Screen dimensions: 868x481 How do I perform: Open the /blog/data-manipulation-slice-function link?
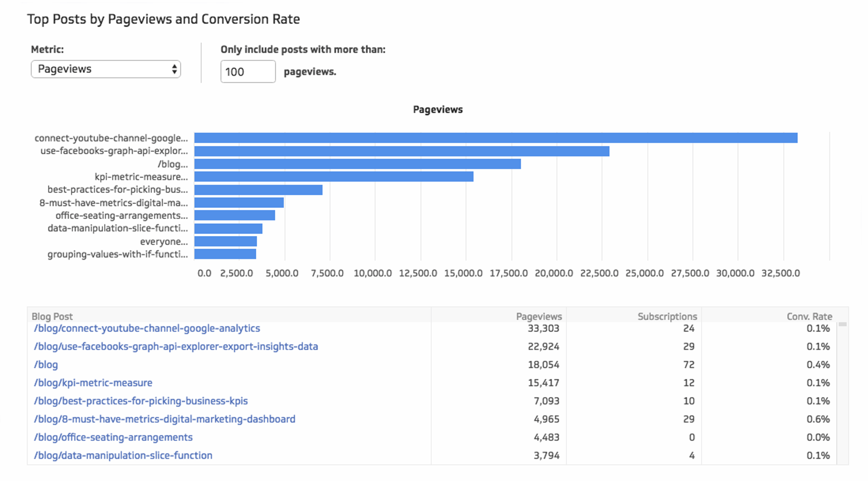[x=123, y=455]
